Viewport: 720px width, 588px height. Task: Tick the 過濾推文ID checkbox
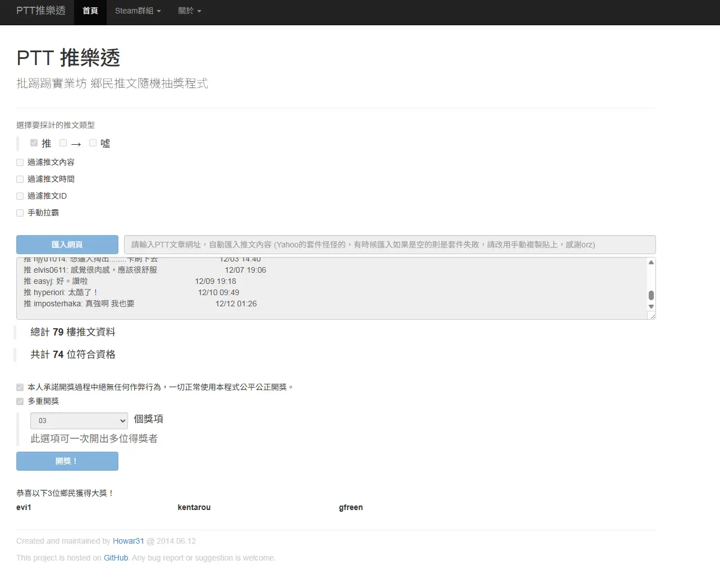[20, 196]
